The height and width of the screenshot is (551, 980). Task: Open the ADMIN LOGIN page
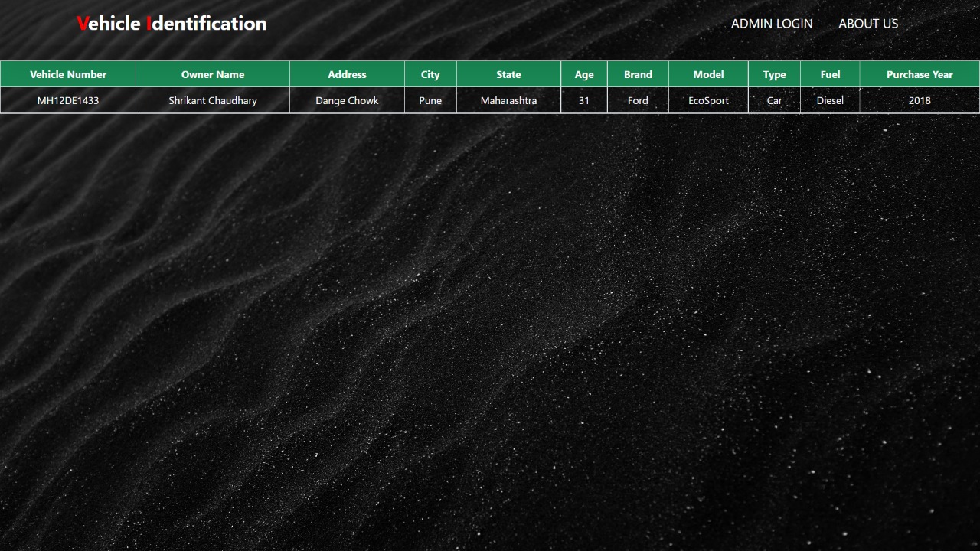(772, 24)
